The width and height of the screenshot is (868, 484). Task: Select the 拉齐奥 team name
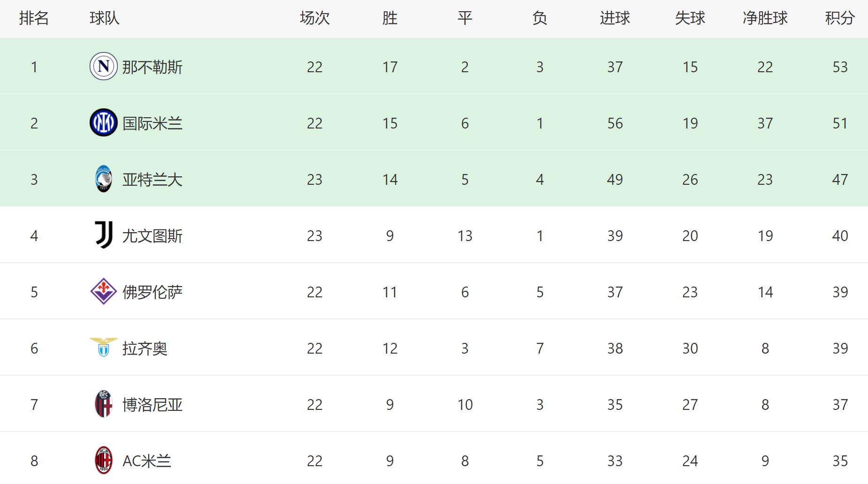145,348
